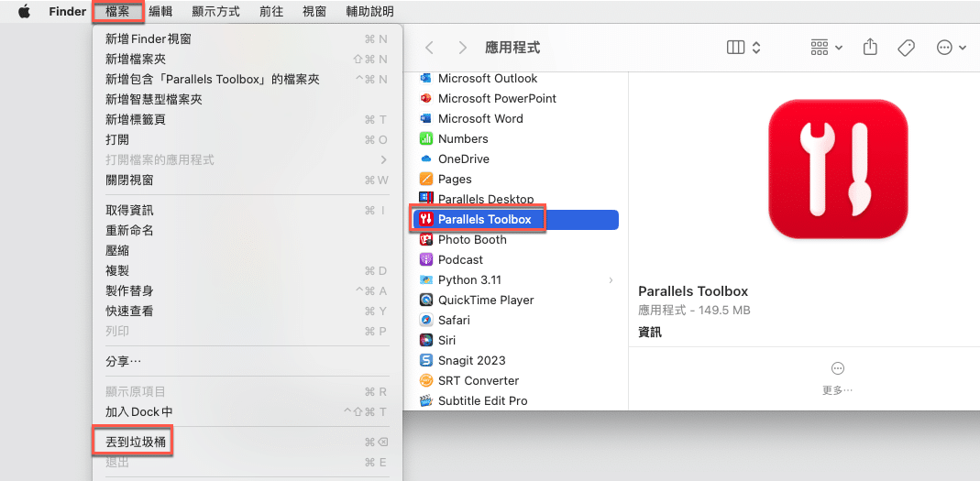Select the SRT Converter app icon
The width and height of the screenshot is (980, 481).
pyautogui.click(x=426, y=380)
